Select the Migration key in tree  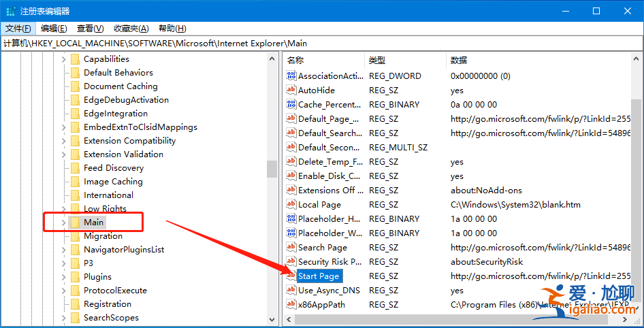(103, 236)
